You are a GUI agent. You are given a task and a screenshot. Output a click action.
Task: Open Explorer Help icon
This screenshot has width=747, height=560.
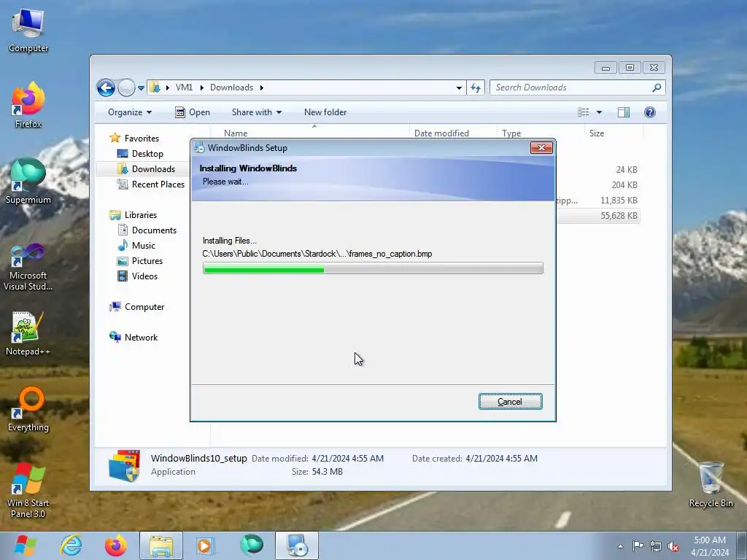[x=650, y=112]
